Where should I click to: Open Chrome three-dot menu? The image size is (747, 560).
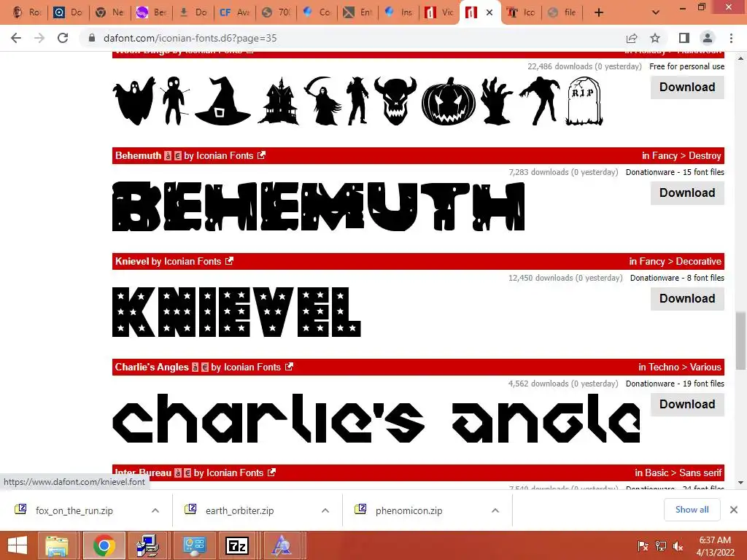pyautogui.click(x=731, y=38)
